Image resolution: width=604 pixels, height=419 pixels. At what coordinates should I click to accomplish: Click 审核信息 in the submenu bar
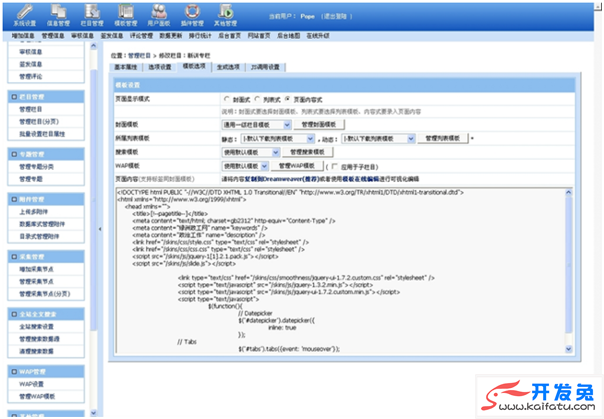pos(82,36)
